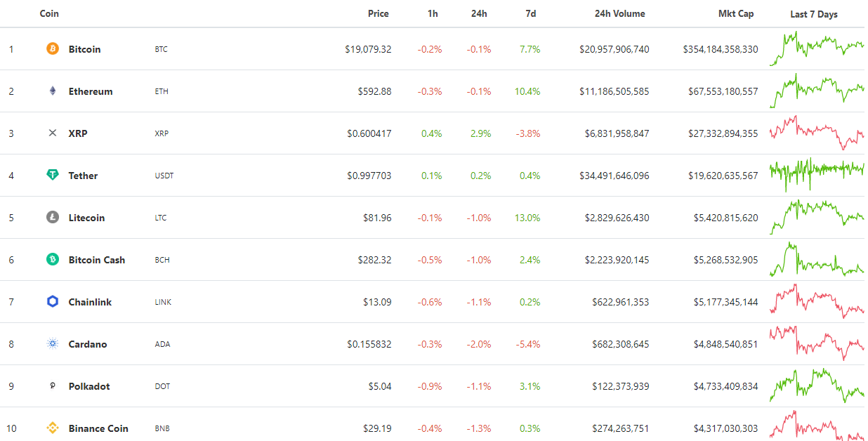This screenshot has height=441, width=868.
Task: Click the BCH ticker symbol
Action: click(162, 260)
